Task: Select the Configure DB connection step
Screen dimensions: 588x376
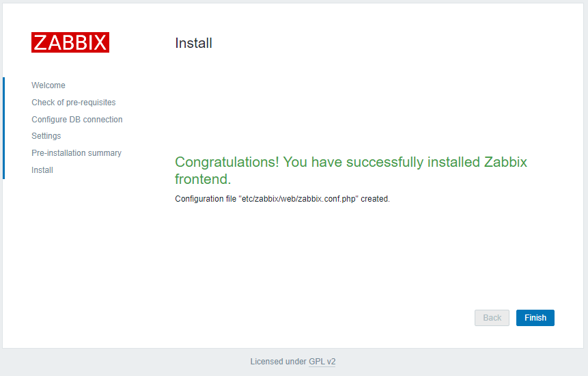Action: (77, 120)
